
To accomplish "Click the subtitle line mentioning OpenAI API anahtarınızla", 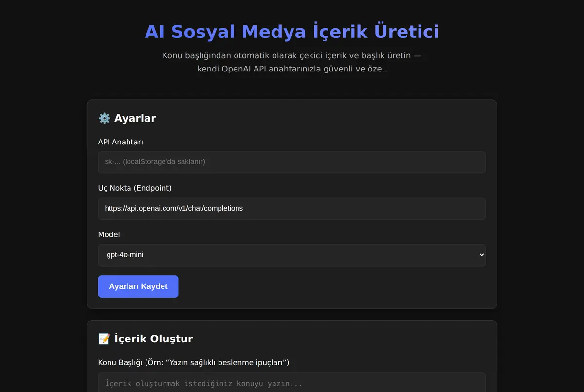I will 292,69.
